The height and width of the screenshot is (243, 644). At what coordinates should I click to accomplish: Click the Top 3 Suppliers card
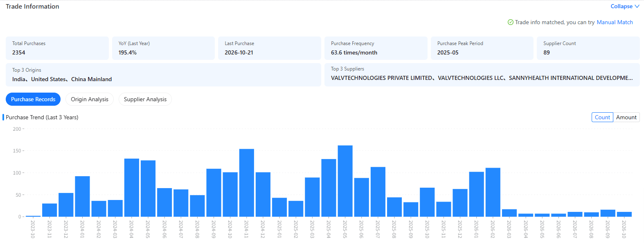(x=482, y=75)
